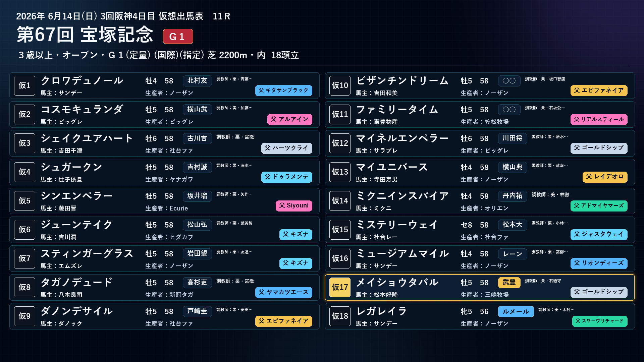Click jockey tag 古川吉
The height and width of the screenshot is (362, 644).
tap(197, 138)
